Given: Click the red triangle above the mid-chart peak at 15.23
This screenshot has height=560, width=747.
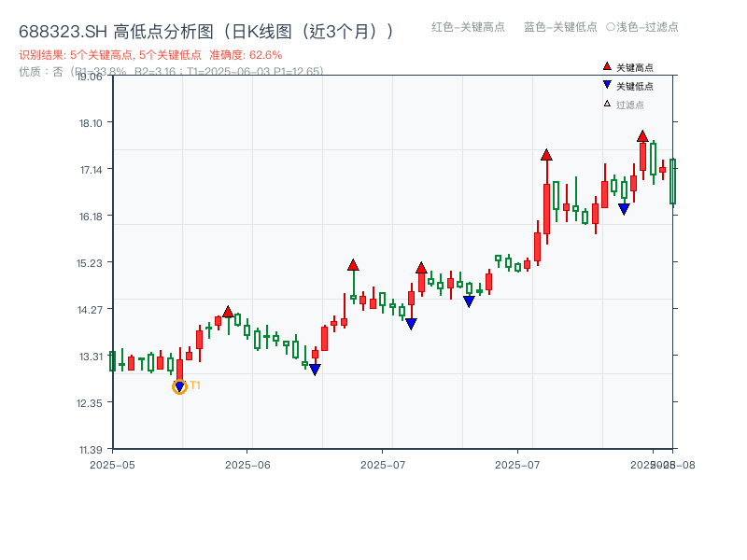Looking at the screenshot, I should click(x=353, y=264).
